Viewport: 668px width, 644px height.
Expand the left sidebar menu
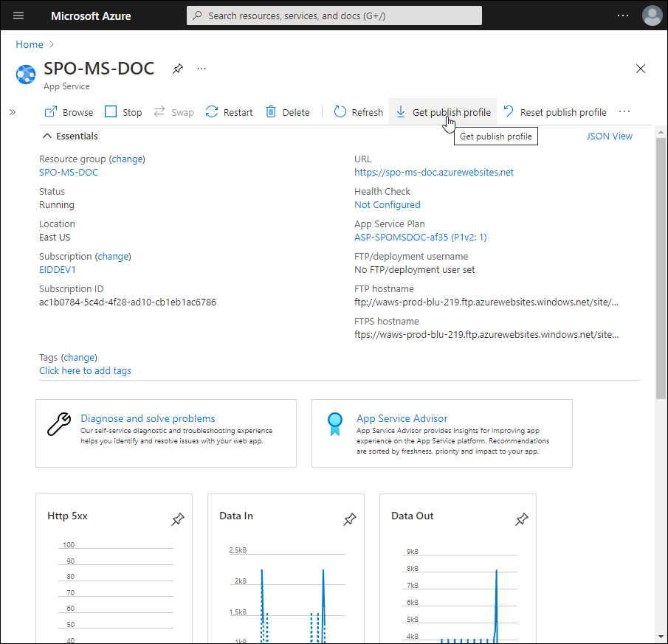tap(13, 112)
